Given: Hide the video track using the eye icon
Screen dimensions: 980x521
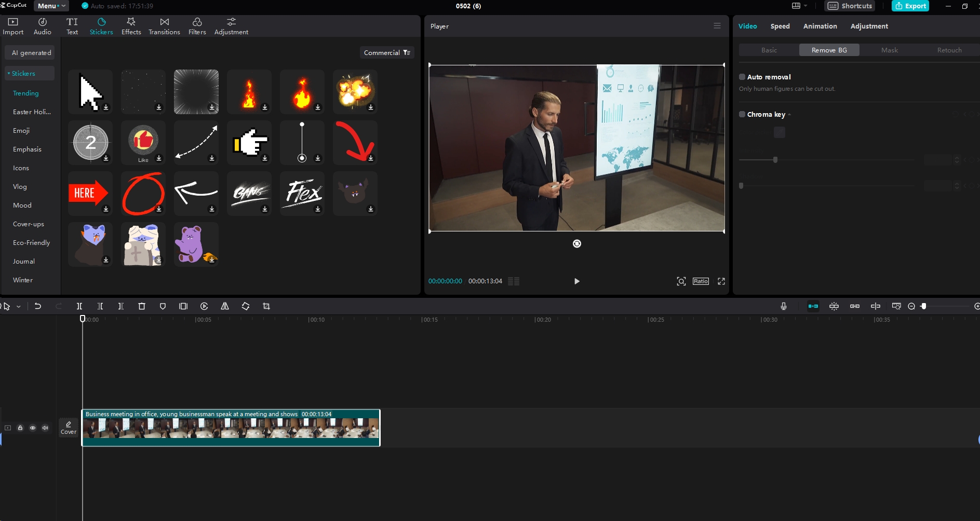Looking at the screenshot, I should tap(33, 428).
